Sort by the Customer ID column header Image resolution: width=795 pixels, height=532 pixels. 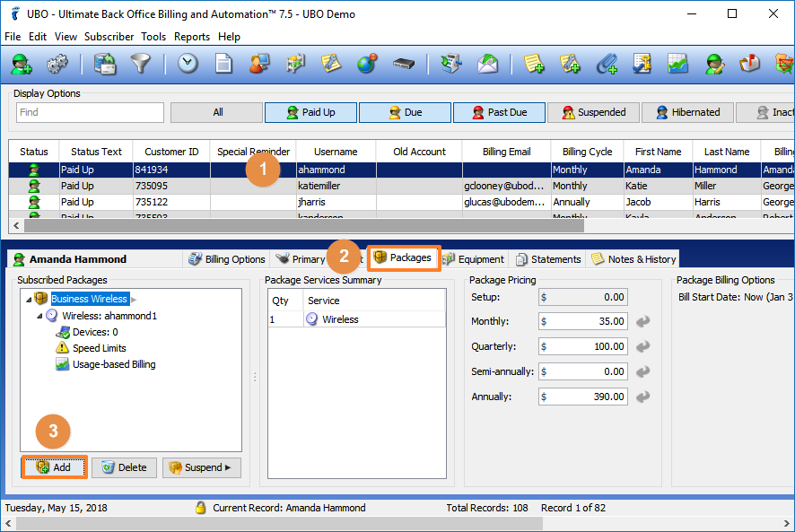point(171,152)
